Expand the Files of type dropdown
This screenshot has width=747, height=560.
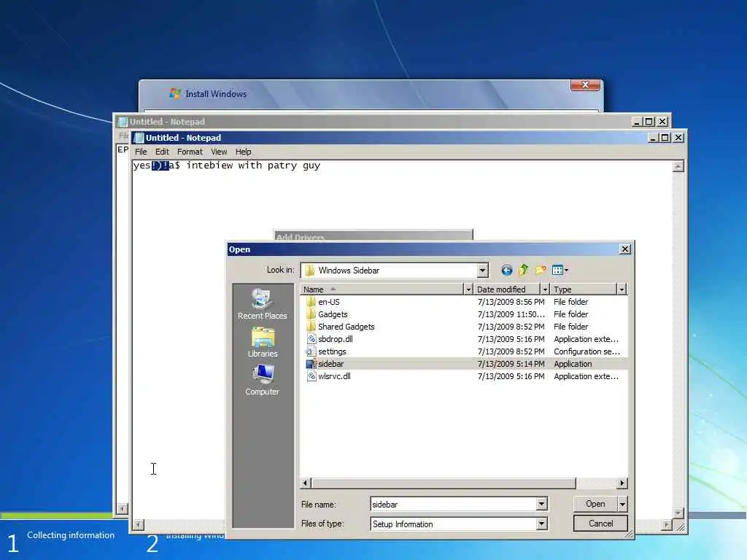pos(541,524)
